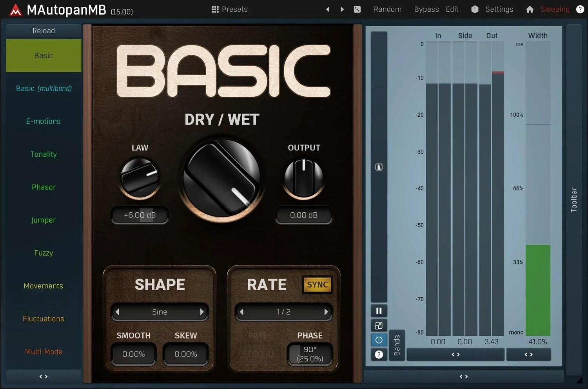This screenshot has height=389, width=588.
Task: Toggle the SYNC button in Rate
Action: point(317,285)
